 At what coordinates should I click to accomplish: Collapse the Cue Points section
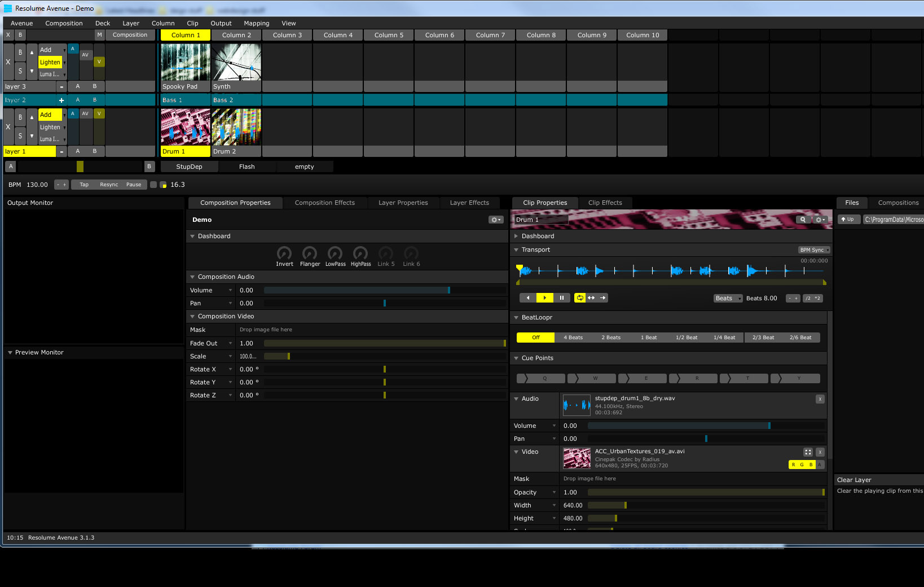(516, 358)
